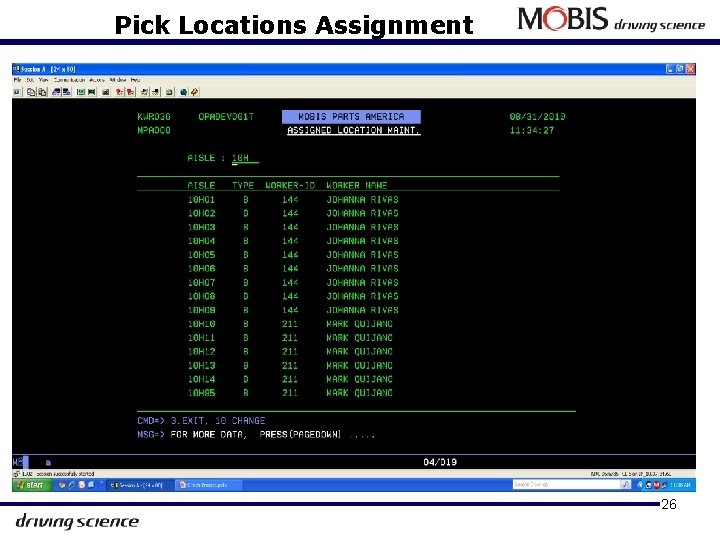Click worker ID 144 in the 10H01 row
Screen dimensions: 720x540
click(x=290, y=200)
